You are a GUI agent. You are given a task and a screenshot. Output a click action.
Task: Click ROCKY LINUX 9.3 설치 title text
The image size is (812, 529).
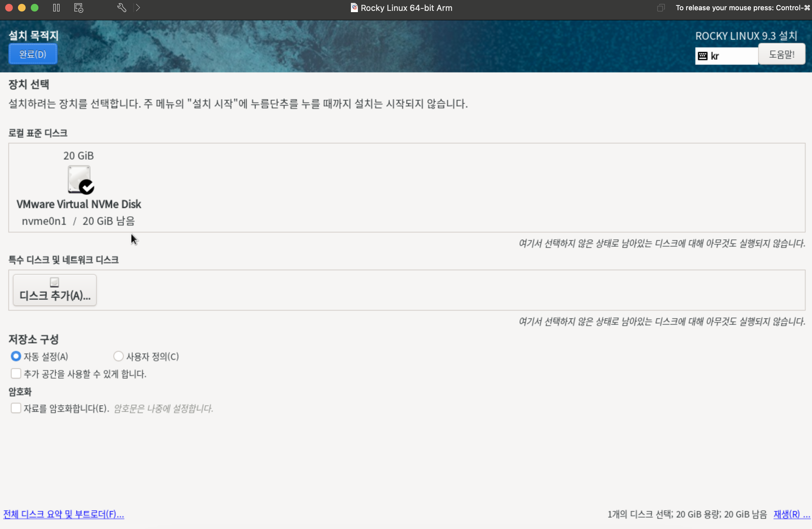pyautogui.click(x=746, y=36)
